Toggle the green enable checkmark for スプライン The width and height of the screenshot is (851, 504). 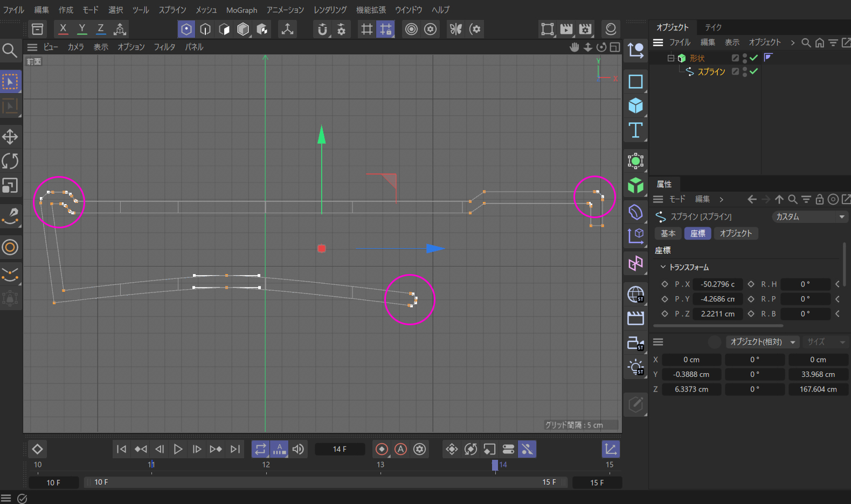tap(753, 72)
